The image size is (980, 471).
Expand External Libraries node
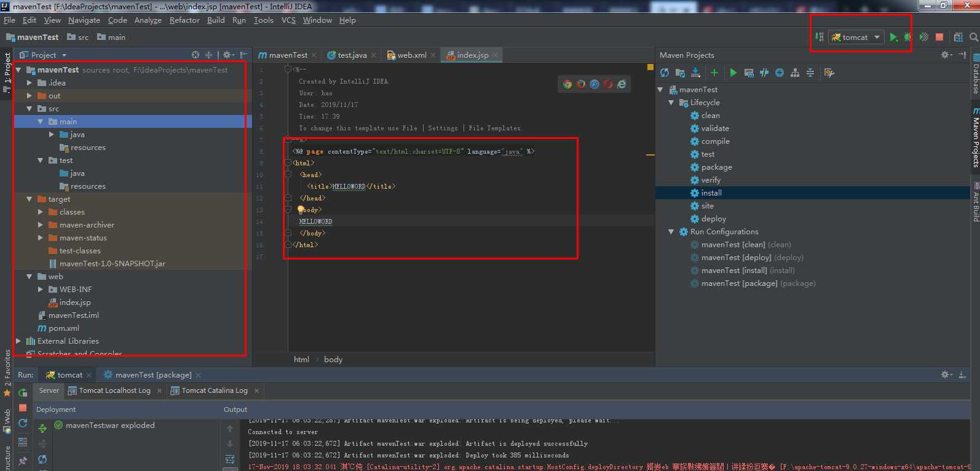click(x=18, y=341)
